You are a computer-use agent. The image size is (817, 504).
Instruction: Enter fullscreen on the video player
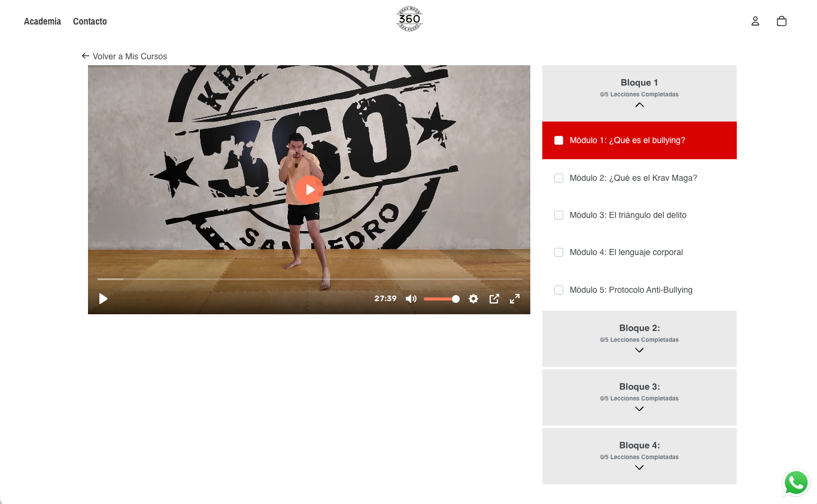tap(515, 299)
